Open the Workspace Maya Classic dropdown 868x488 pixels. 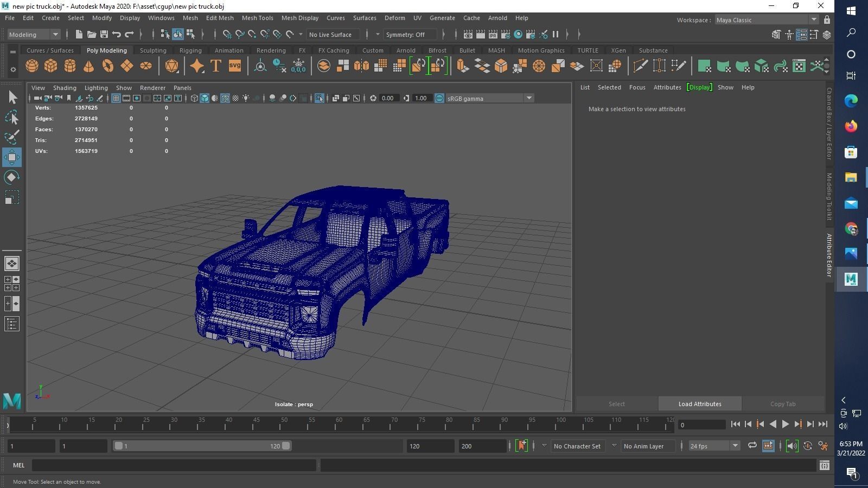(x=766, y=20)
